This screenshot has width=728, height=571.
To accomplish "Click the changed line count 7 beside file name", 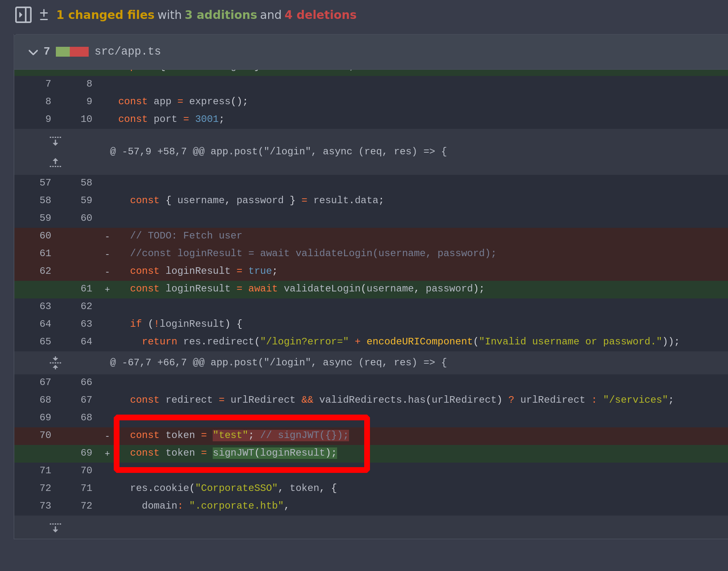I will 47,51.
